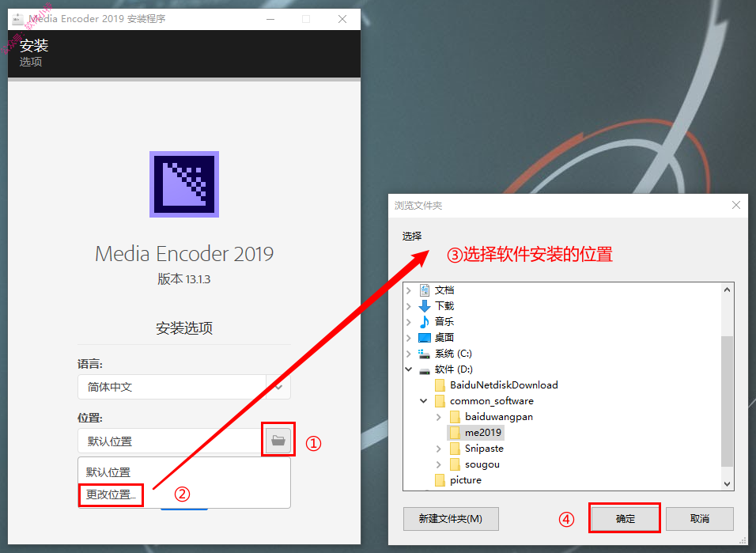Click the Snipaste folder icon
Screen dimensions: 756x553
(x=455, y=449)
